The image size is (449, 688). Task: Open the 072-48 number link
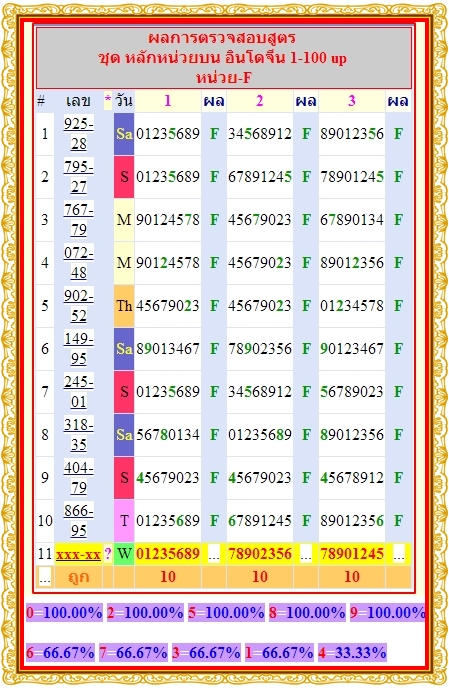[x=79, y=263]
